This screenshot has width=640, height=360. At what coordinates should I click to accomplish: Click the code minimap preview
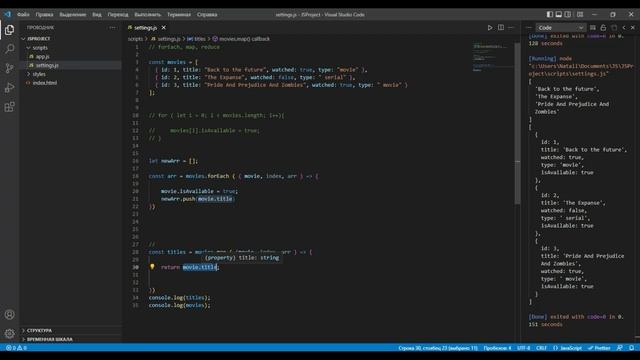pos(492,57)
